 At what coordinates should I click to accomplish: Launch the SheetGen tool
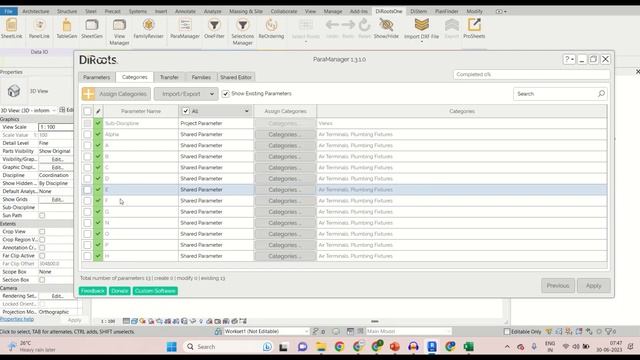point(92,28)
